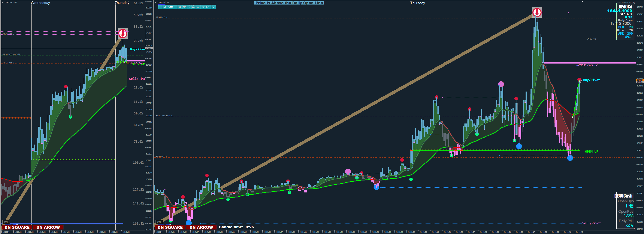The width and height of the screenshot is (644, 234).
Task: Click the red down-arrow signal on M15 chart
Action: [123, 33]
